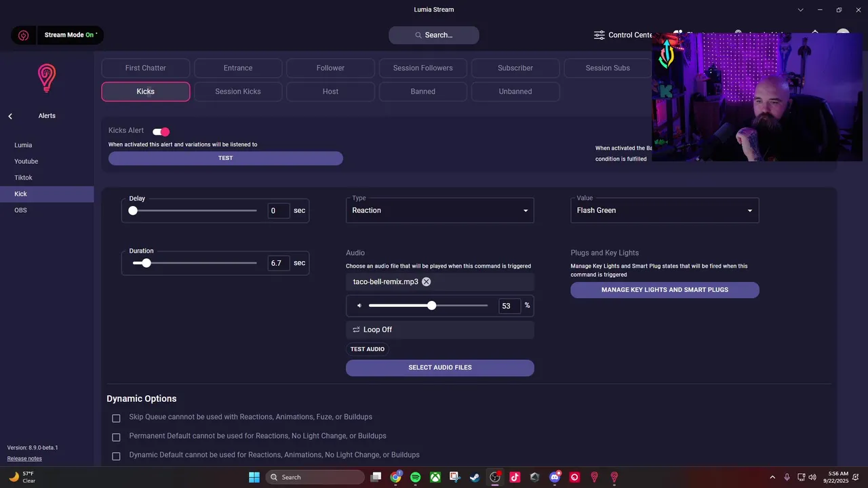Open the Windows Start menu
This screenshot has height=488, width=868.
pos(254,477)
